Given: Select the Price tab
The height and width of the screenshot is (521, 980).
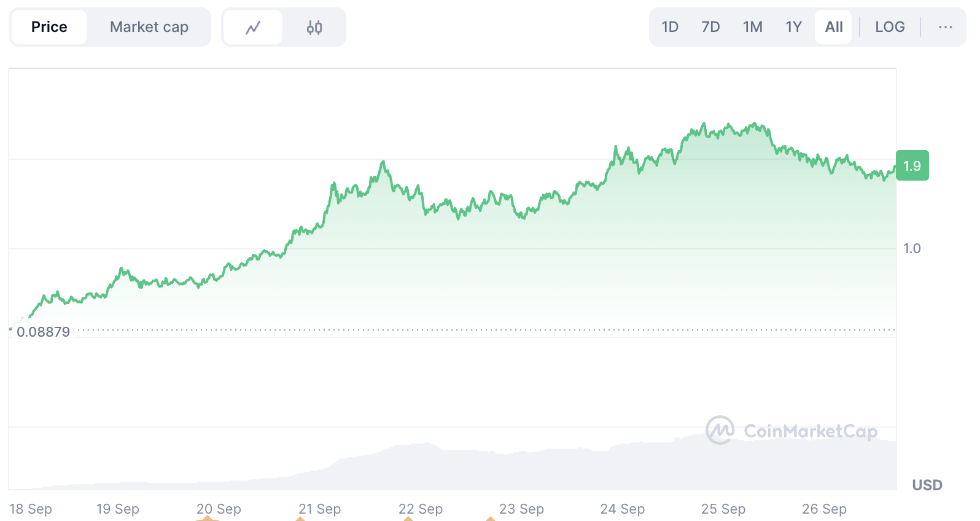Looking at the screenshot, I should click(x=49, y=27).
